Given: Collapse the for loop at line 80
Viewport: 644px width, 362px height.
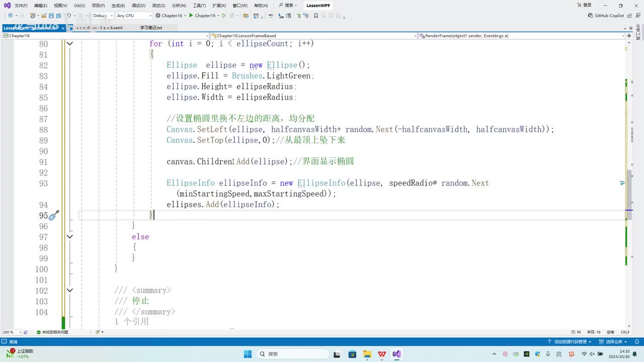Looking at the screenshot, I should click(x=70, y=44).
